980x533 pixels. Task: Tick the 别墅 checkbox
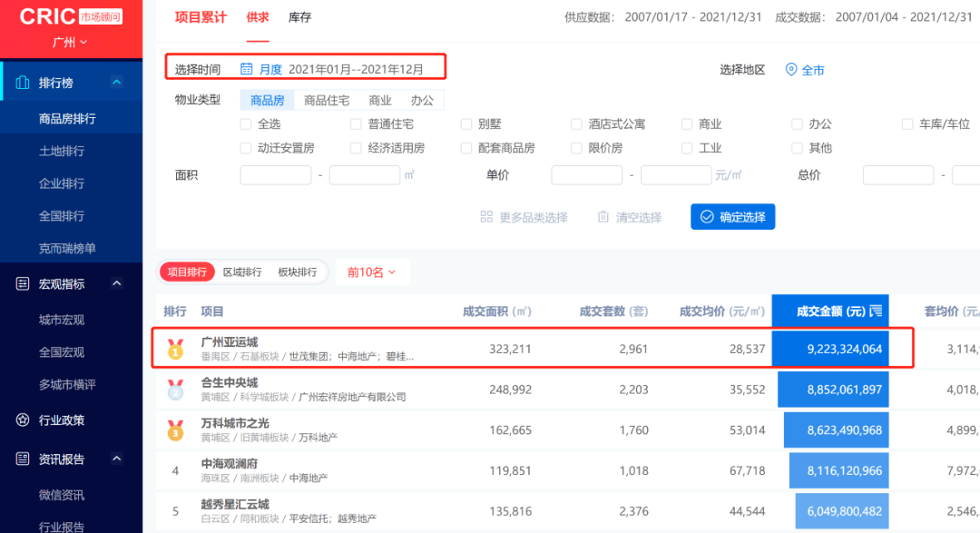[466, 124]
